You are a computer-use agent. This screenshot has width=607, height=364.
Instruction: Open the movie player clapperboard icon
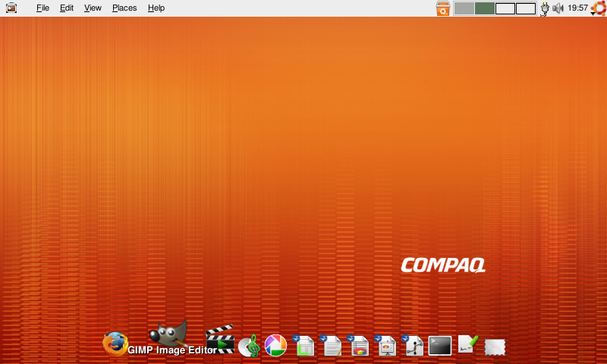pyautogui.click(x=220, y=339)
